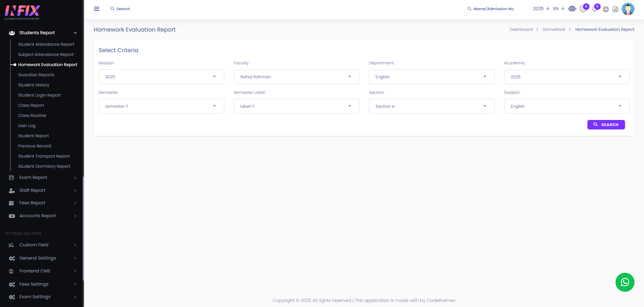Open Guardian Reports
The height and width of the screenshot is (307, 644).
point(36,75)
